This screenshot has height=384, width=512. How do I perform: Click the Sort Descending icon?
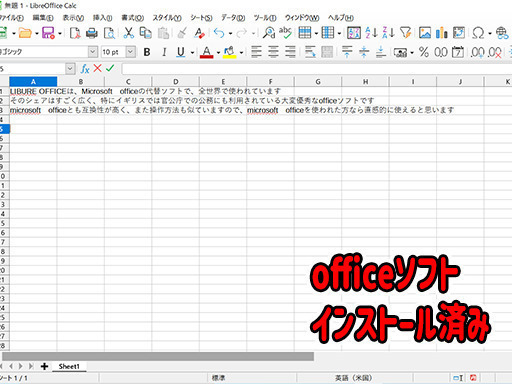pos(388,33)
